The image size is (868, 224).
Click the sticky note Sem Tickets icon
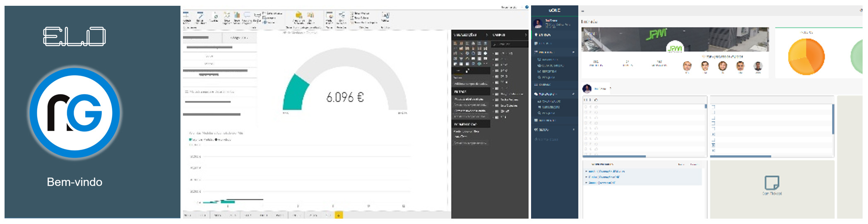click(772, 183)
